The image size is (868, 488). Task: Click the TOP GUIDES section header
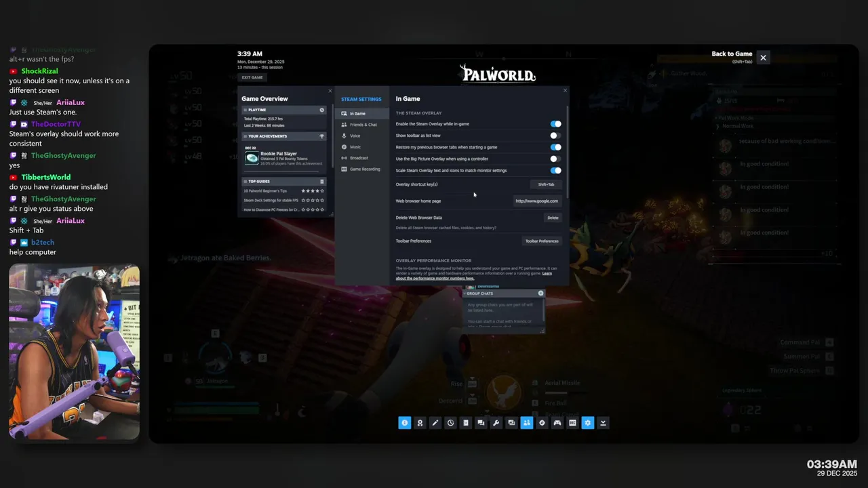coord(283,182)
